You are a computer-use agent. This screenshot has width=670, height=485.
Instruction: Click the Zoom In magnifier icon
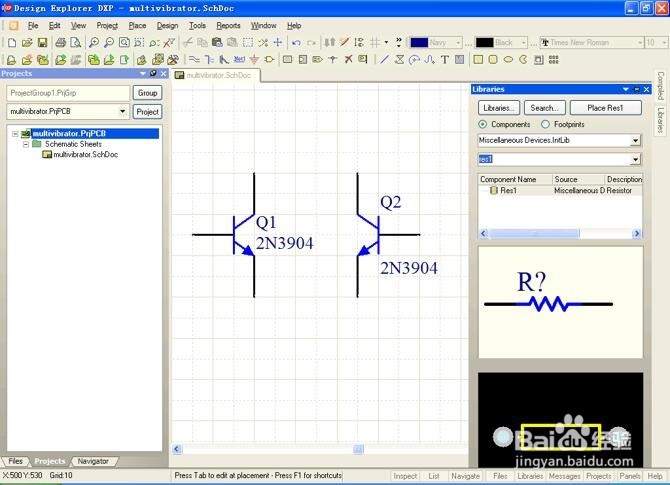tap(94, 42)
